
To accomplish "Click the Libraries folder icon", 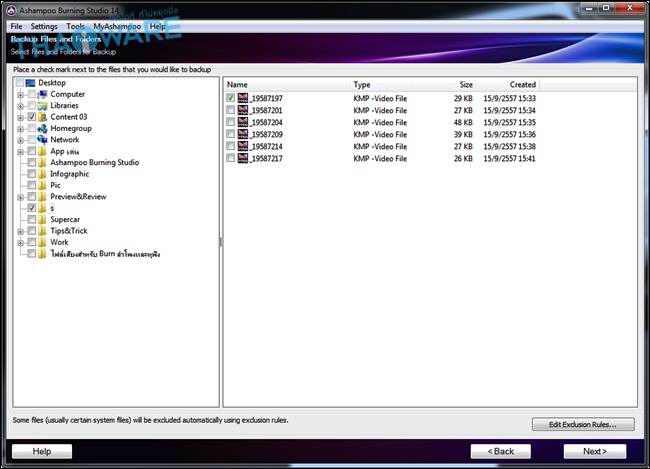I will pos(42,106).
